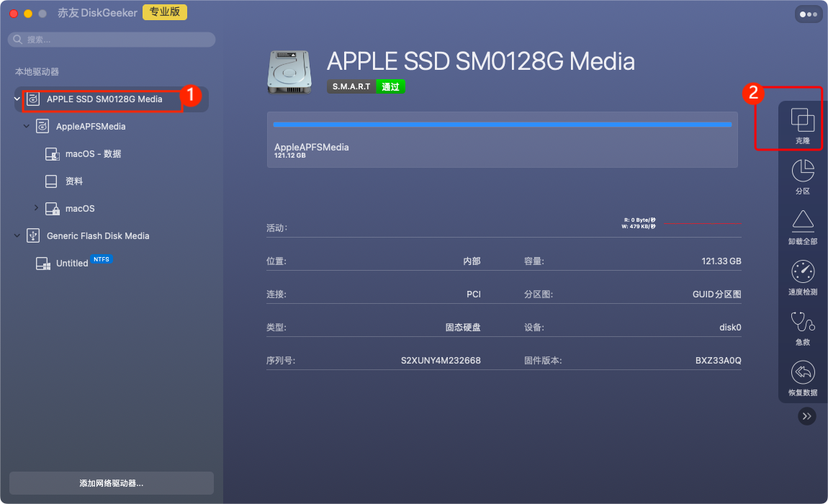Click the search field at top left
This screenshot has width=828, height=504.
pyautogui.click(x=111, y=39)
